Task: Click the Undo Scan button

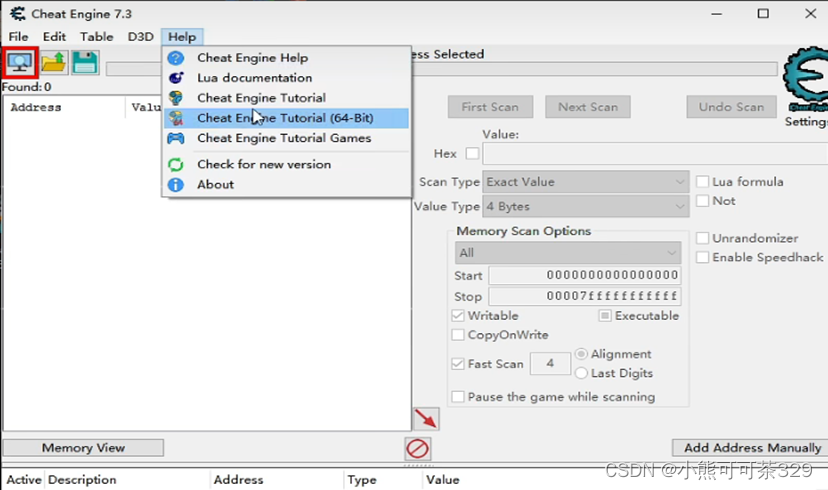Action: (731, 107)
